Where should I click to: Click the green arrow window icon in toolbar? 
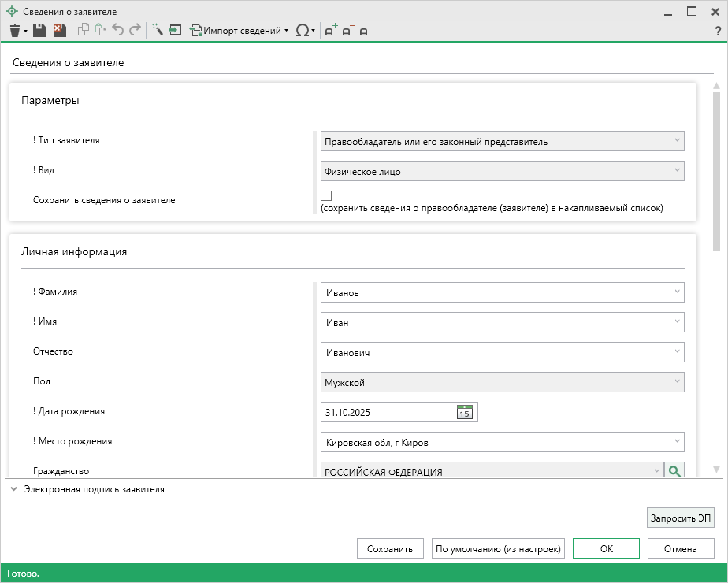(x=176, y=31)
